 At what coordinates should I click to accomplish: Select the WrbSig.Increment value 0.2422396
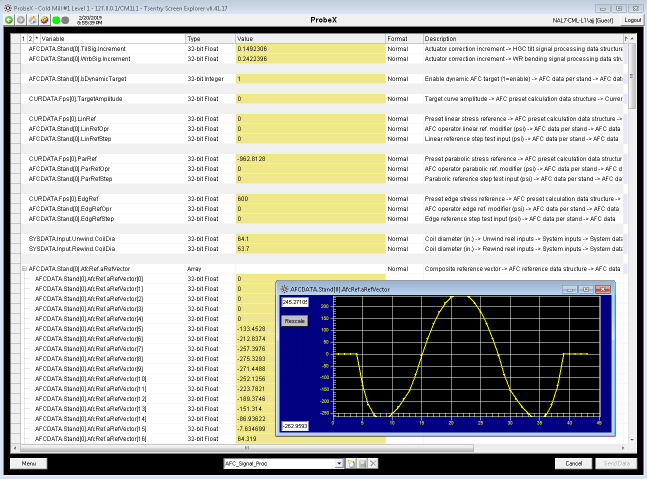(x=311, y=59)
